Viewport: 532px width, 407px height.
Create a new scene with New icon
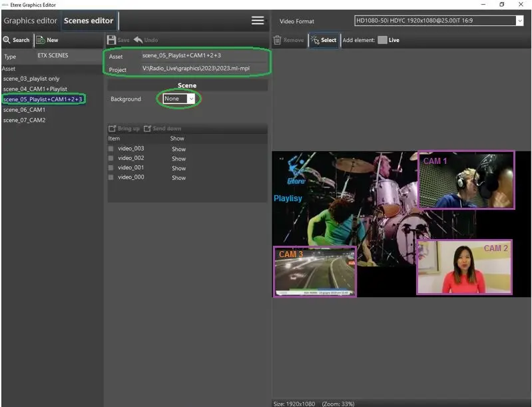(41, 40)
